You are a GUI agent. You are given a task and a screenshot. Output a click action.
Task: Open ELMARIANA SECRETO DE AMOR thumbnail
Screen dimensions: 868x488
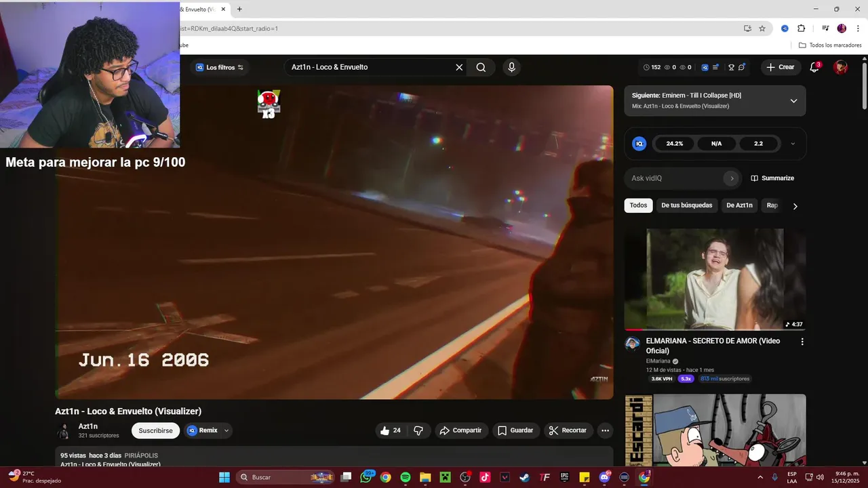715,279
